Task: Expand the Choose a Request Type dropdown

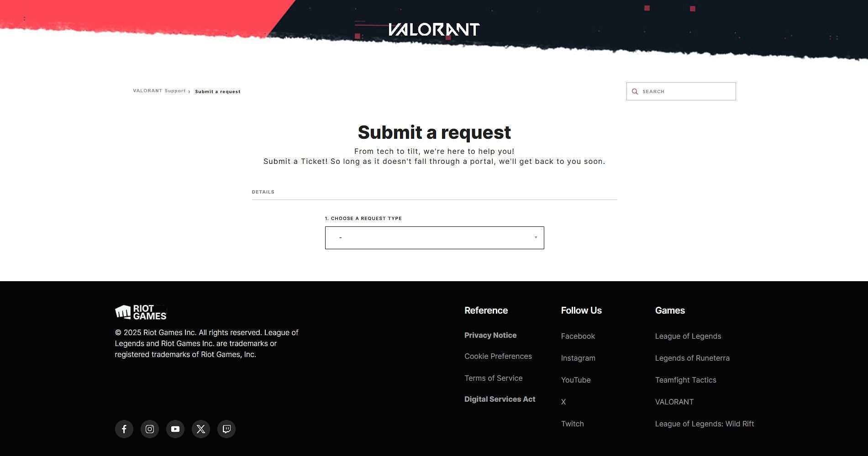Action: pyautogui.click(x=434, y=238)
